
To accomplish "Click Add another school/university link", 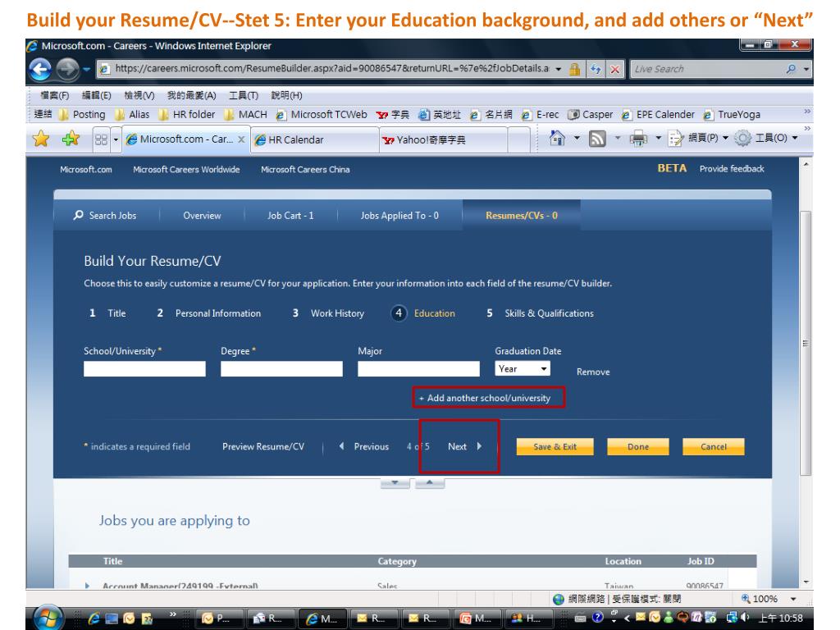I will click(x=484, y=398).
